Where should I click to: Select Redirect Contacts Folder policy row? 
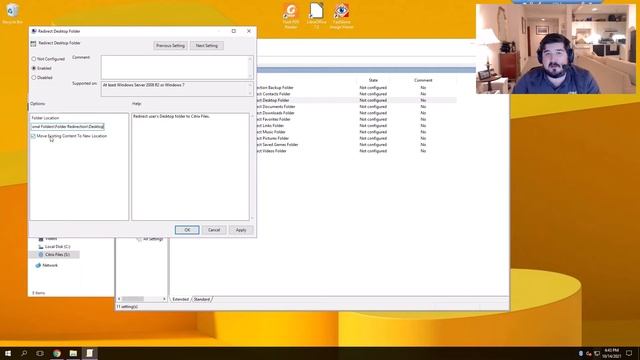pos(355,94)
